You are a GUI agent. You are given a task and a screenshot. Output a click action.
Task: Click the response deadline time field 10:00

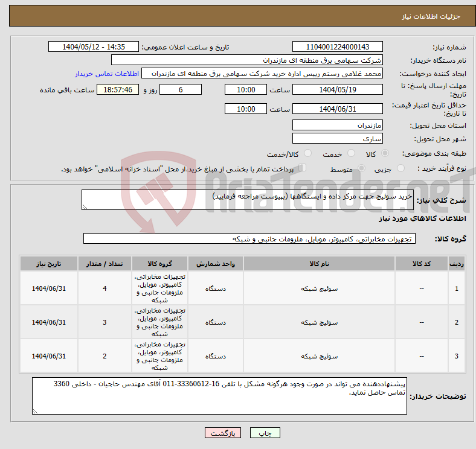point(246,90)
